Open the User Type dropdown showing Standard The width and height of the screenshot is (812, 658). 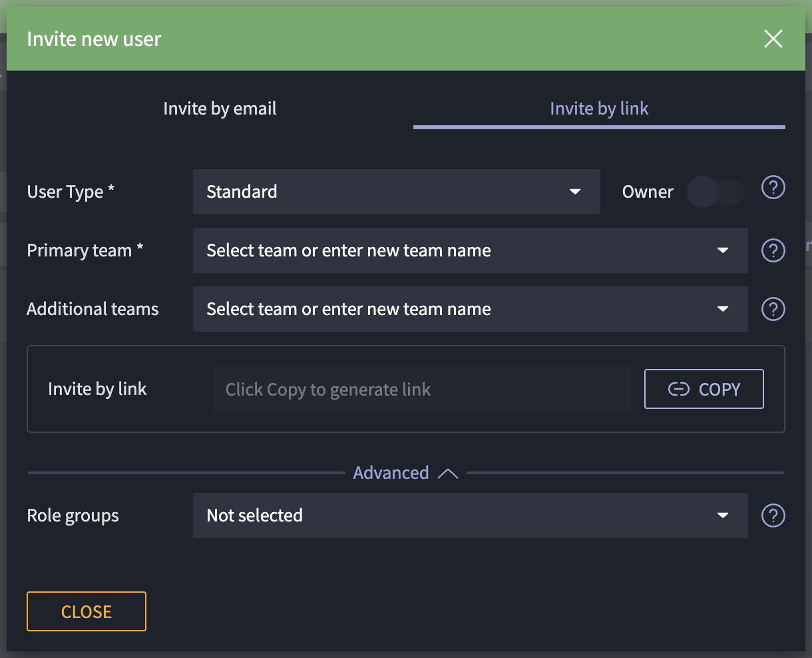(396, 192)
